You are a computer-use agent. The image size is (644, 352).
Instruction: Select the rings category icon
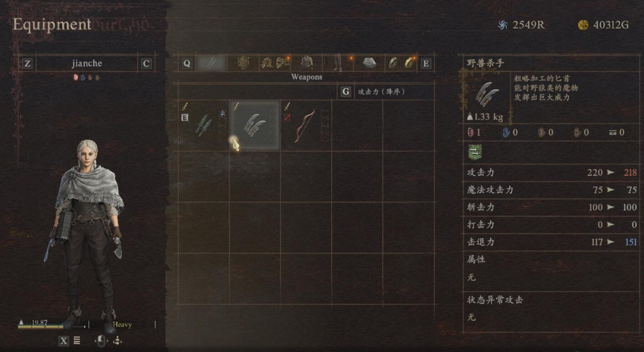coord(402,63)
